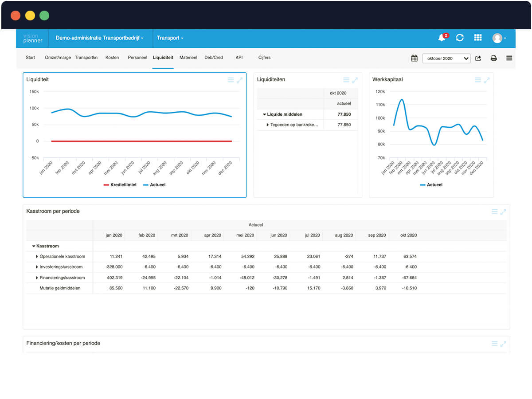
Task: Click the Vision Planner logo
Action: coord(33,38)
